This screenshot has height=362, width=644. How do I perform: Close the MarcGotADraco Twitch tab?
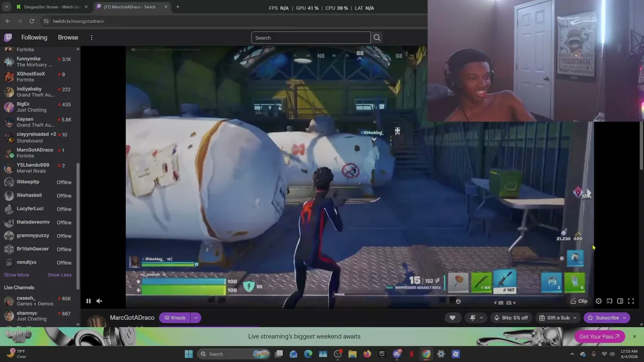coord(166,7)
